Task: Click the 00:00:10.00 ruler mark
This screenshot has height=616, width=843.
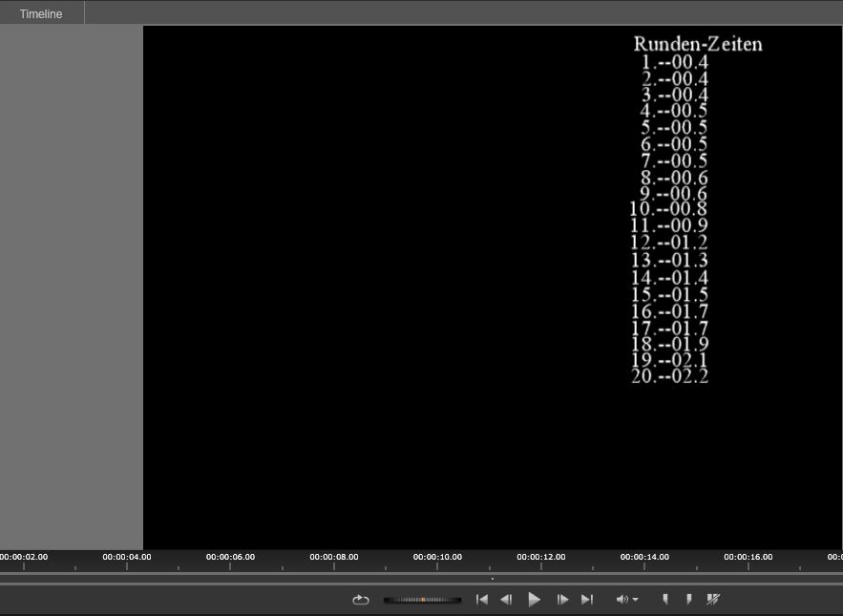Action: pos(437,557)
